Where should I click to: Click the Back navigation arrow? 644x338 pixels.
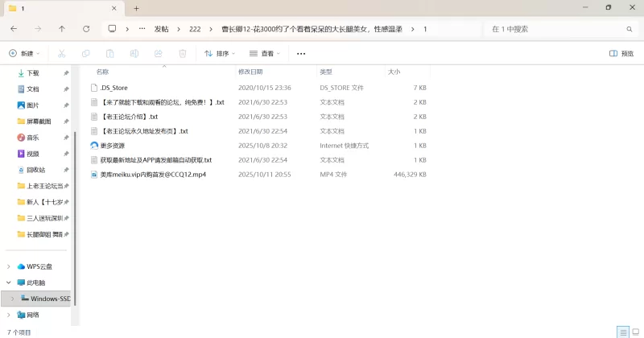(x=14, y=28)
